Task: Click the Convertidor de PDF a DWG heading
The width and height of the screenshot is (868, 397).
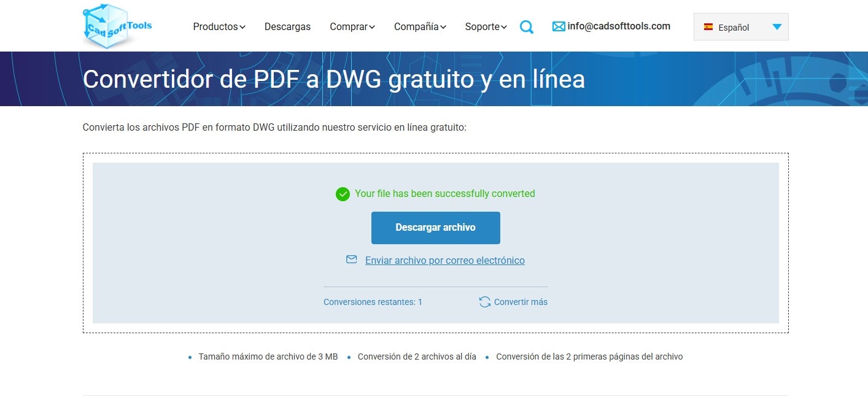Action: tap(333, 79)
